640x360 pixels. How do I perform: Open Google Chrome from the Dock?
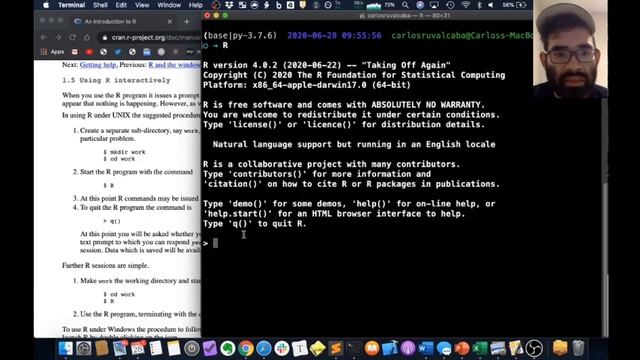pos(246,349)
